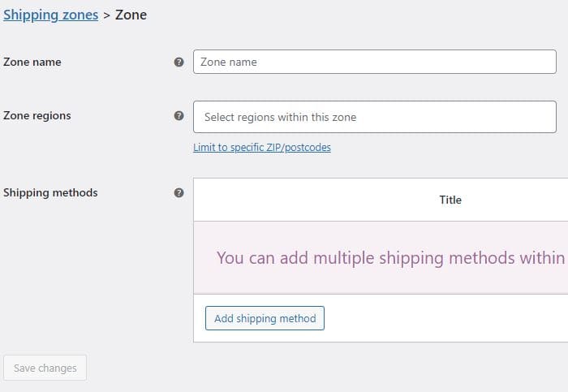This screenshot has width=568, height=392.
Task: Go back via Shipping zones breadcrumb link
Action: click(50, 15)
